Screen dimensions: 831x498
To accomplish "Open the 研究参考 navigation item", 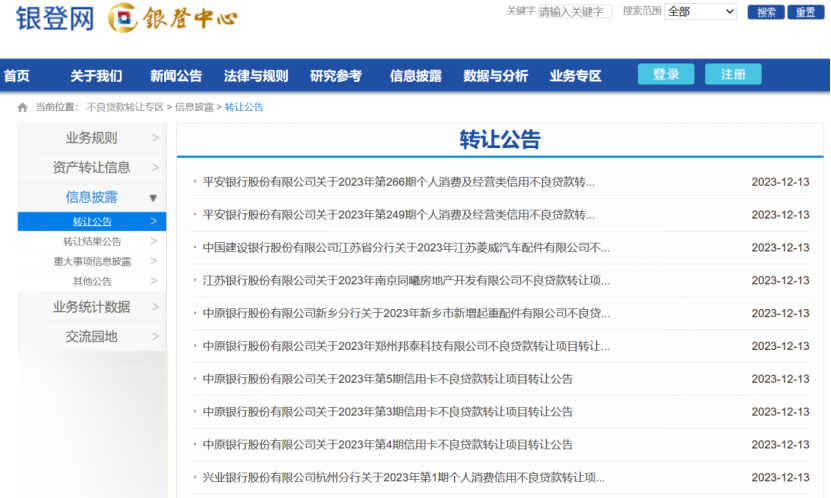I will (336, 76).
